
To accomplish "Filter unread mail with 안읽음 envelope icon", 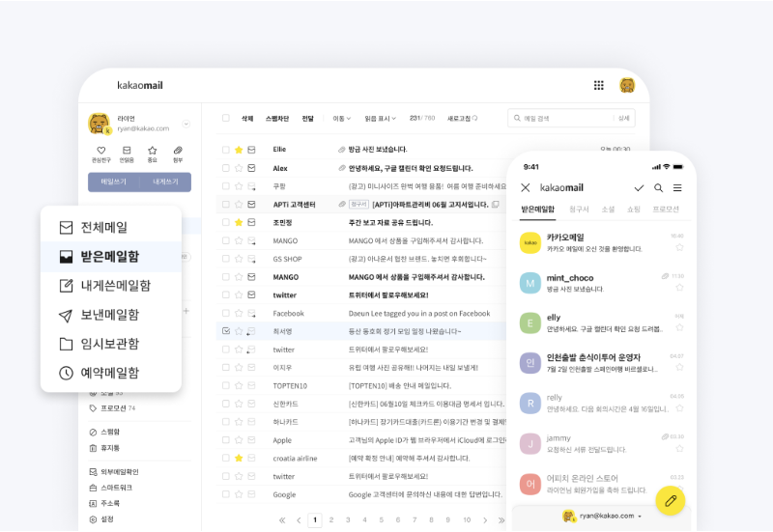I will point(127,154).
